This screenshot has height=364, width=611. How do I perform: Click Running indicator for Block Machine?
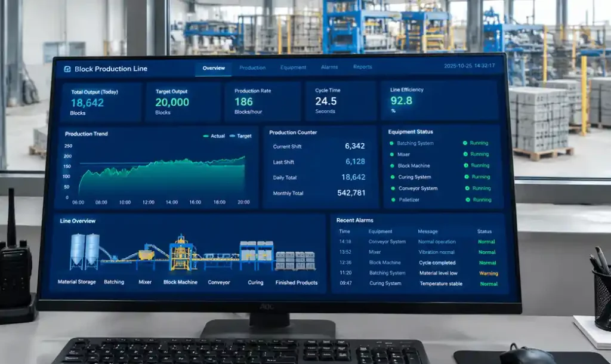tap(477, 165)
